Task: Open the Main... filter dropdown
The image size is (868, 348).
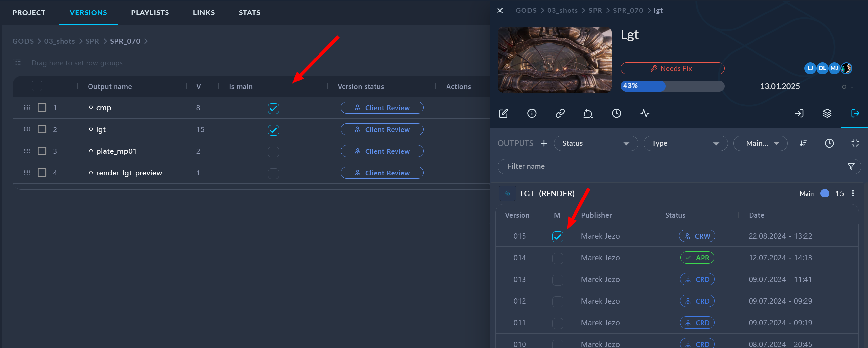Action: [760, 143]
